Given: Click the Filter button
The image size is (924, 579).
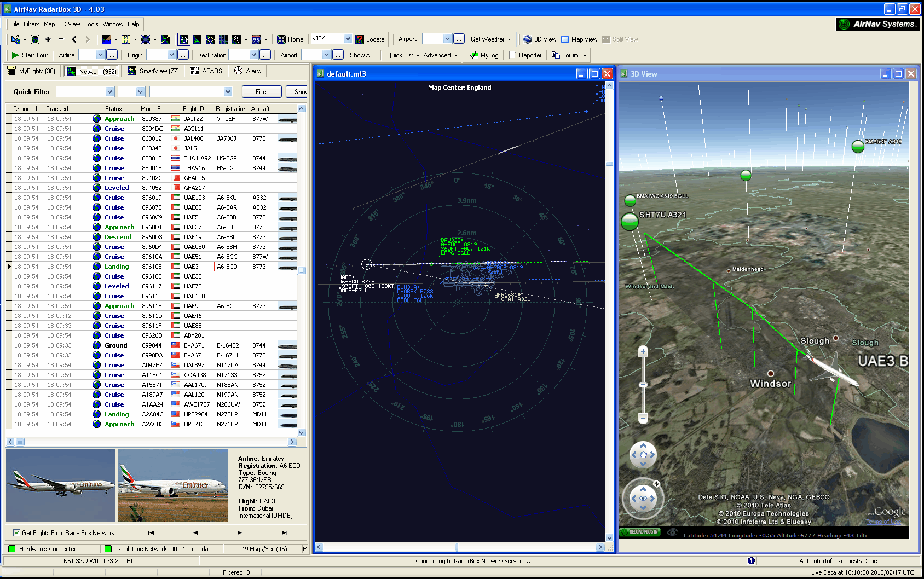Looking at the screenshot, I should pyautogui.click(x=262, y=92).
